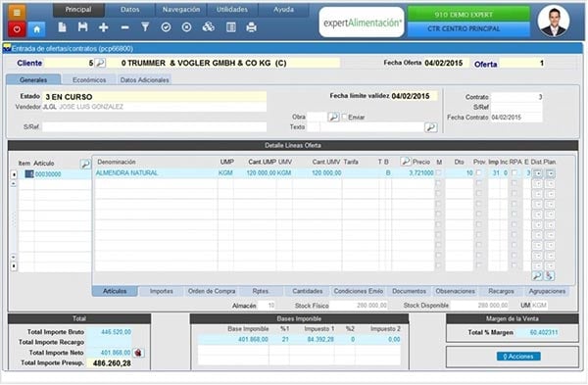Select the Condiciones Envío tab
The height and width of the screenshot is (385, 588).
tap(359, 291)
